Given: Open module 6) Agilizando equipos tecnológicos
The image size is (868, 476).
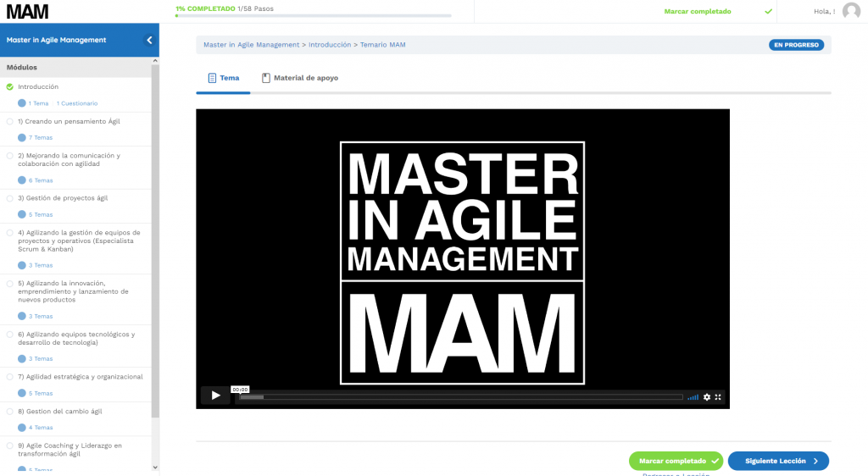Looking at the screenshot, I should click(x=76, y=338).
